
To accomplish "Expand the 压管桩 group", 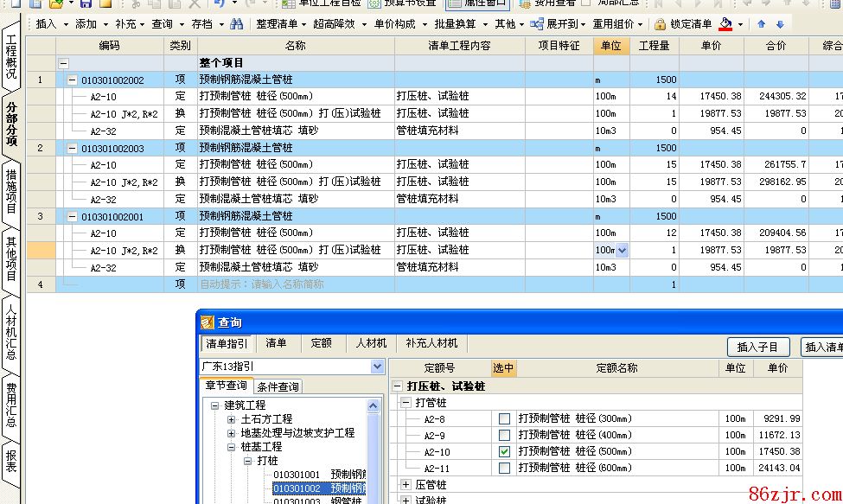I will click(406, 485).
